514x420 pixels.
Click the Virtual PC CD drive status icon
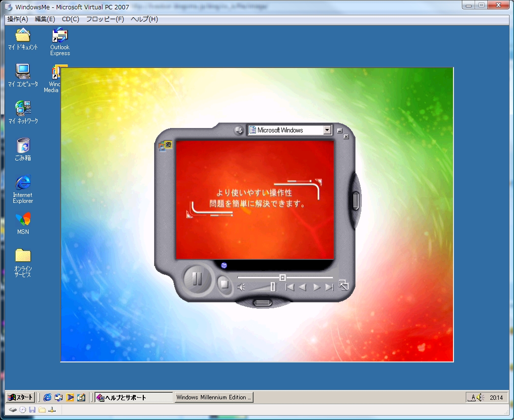[23, 410]
